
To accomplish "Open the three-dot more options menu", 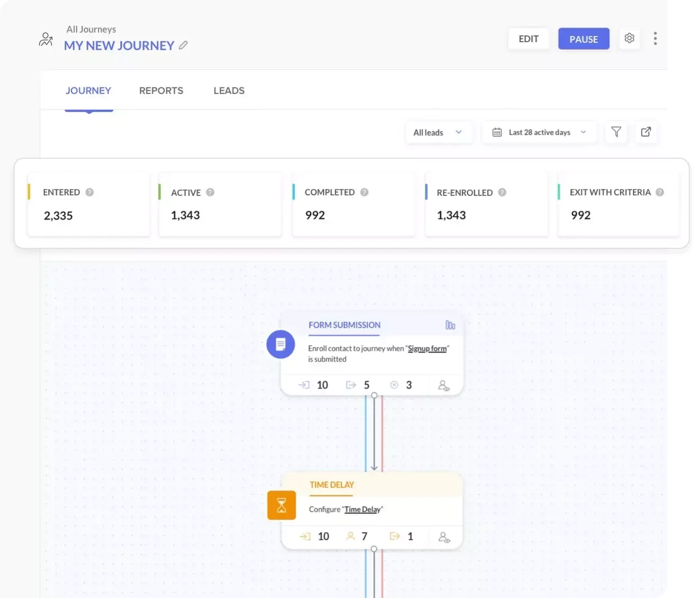I will point(655,38).
